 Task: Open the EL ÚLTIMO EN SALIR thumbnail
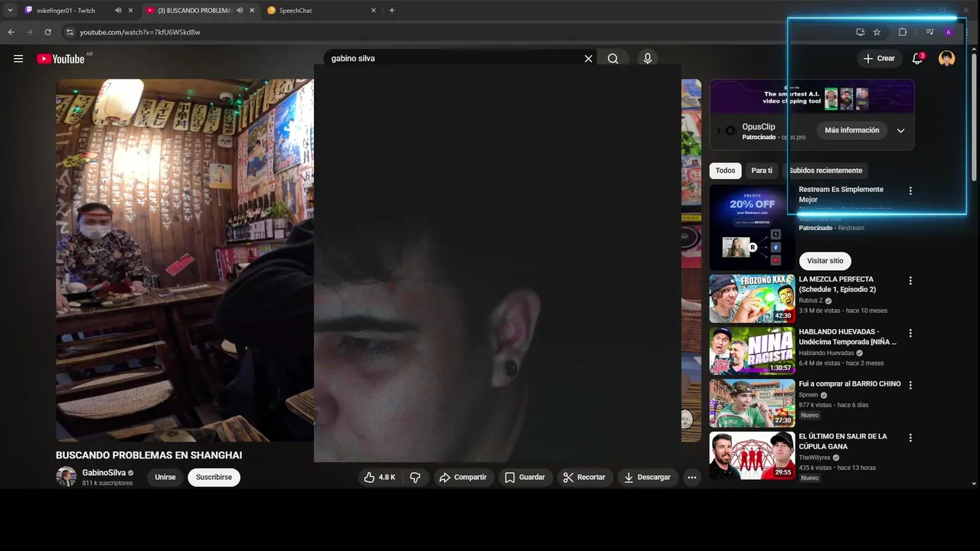pyautogui.click(x=752, y=455)
